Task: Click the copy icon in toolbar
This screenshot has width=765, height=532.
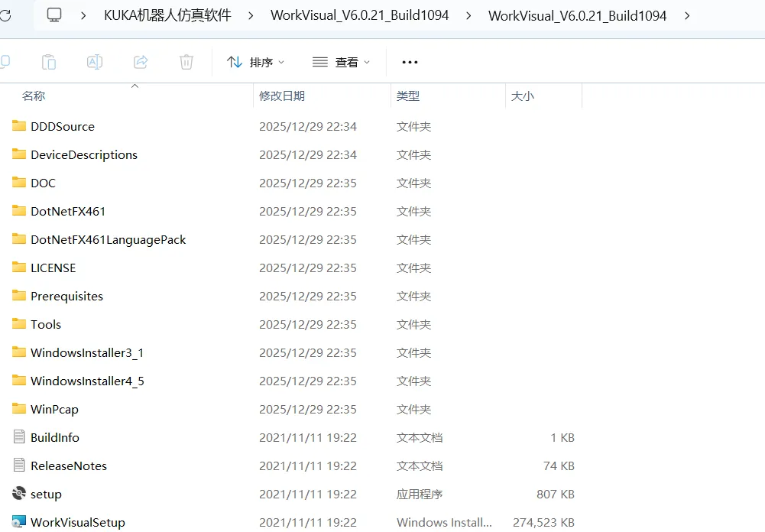Action: [5, 61]
